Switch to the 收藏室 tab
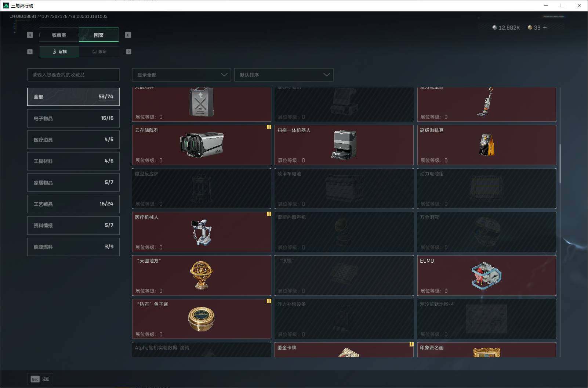Screen dimensions: 588x388 59,35
